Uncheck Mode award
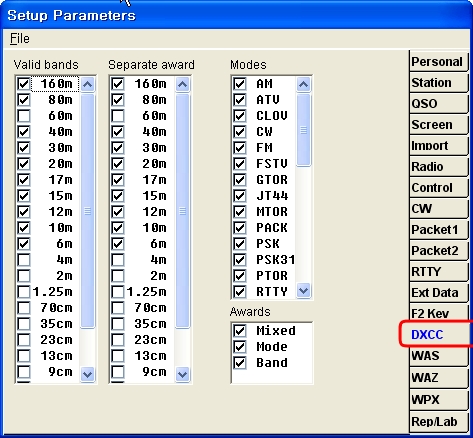This screenshot has width=473, height=438. pyautogui.click(x=240, y=347)
